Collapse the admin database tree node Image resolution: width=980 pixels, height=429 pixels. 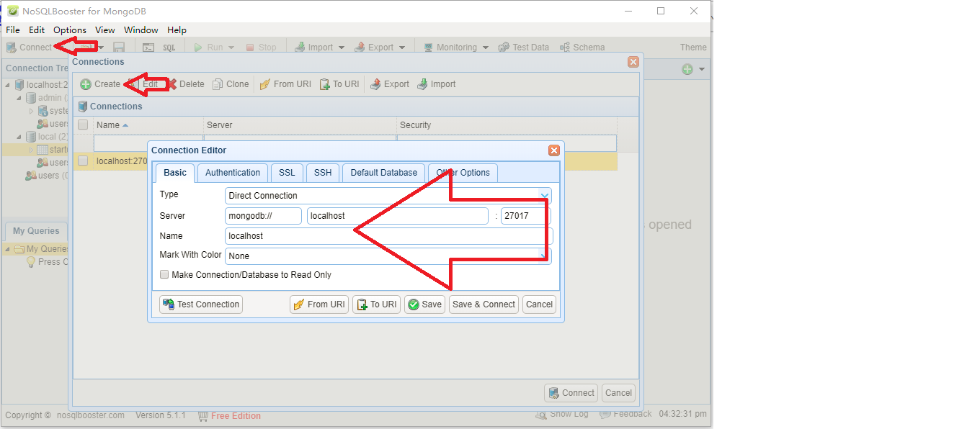point(19,98)
